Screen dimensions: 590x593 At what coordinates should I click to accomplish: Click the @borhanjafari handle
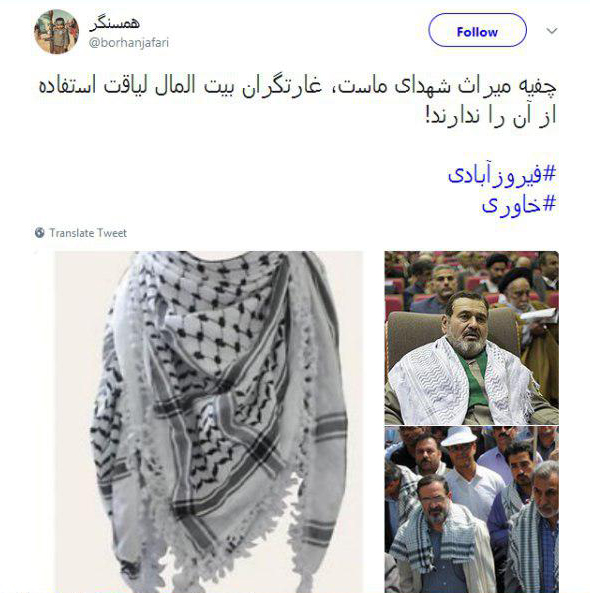pos(129,42)
